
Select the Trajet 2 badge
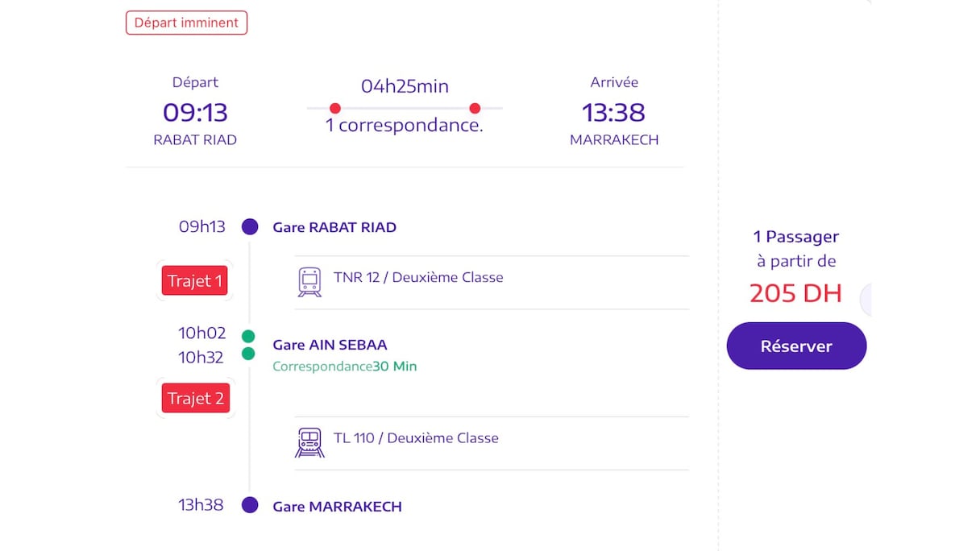(x=195, y=398)
